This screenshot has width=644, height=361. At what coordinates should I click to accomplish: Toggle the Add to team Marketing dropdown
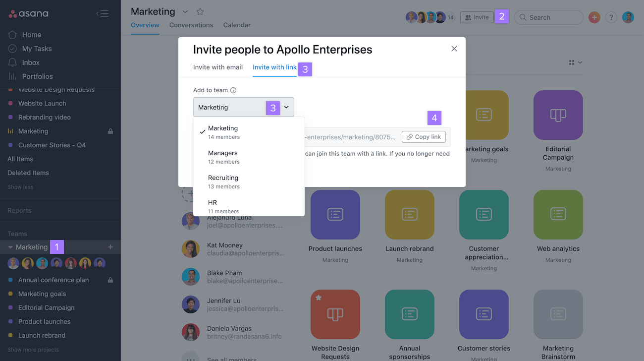coord(244,107)
